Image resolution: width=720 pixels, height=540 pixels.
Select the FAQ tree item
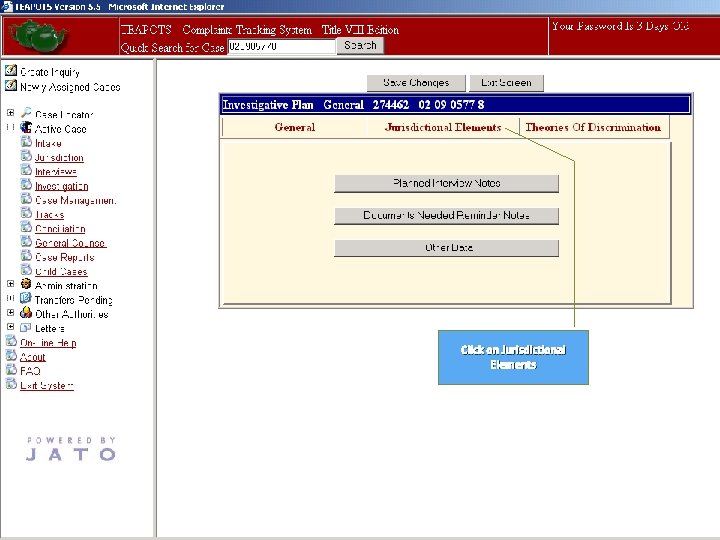coord(30,371)
